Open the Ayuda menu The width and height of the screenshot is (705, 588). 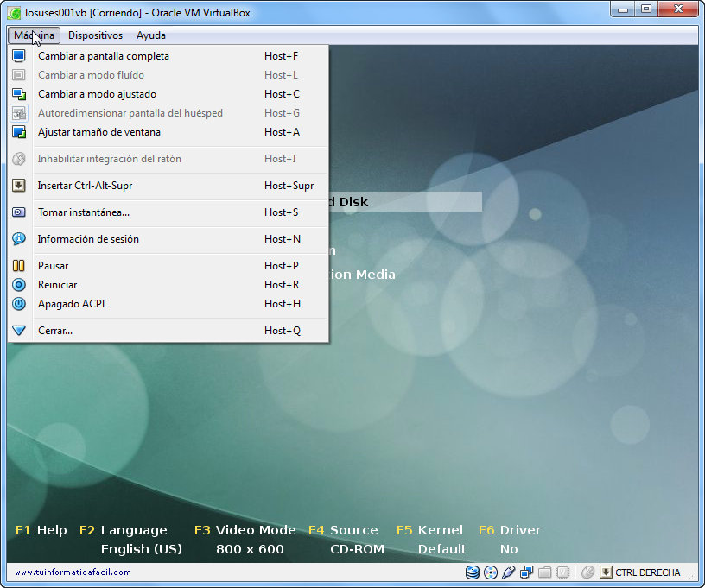151,35
